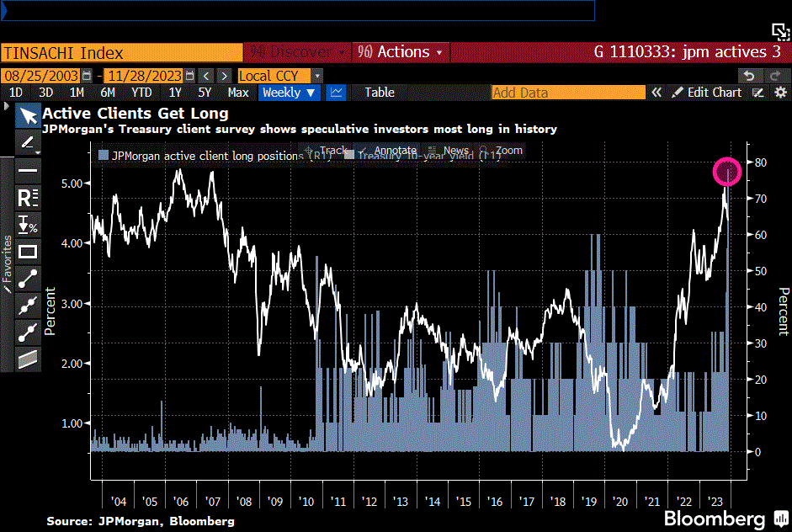Expand the small triangle above Favorites

(x=6, y=106)
